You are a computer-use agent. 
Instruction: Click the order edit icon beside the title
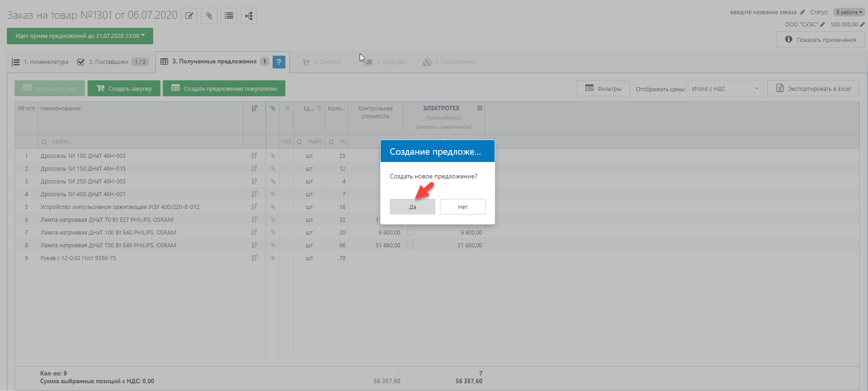[189, 16]
